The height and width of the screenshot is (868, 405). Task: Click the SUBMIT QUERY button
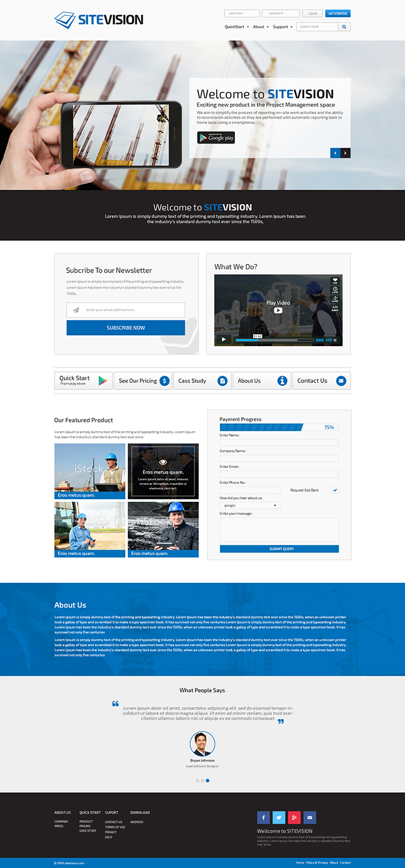(x=279, y=549)
